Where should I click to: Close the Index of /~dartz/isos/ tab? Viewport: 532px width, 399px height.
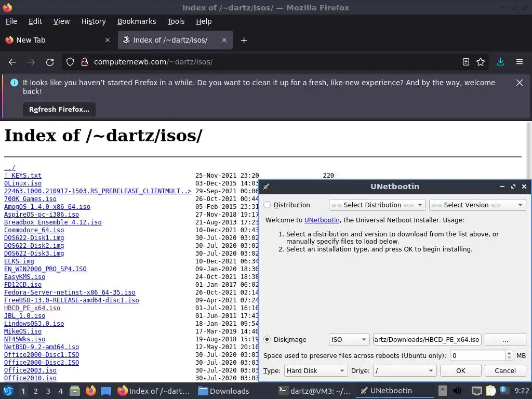click(x=224, y=40)
